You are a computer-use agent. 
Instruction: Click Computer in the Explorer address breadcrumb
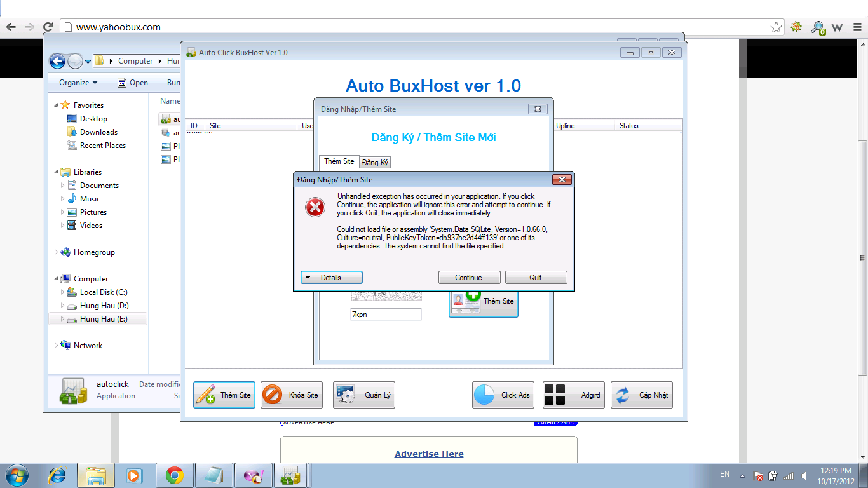135,61
